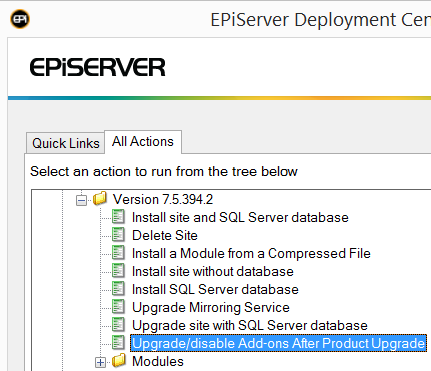This screenshot has height=371, width=431.
Task: Select Install site and SQL Server database
Action: pos(240,217)
